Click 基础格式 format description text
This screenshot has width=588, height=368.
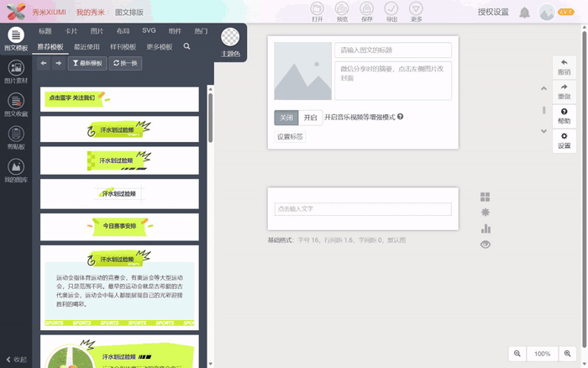tap(336, 240)
